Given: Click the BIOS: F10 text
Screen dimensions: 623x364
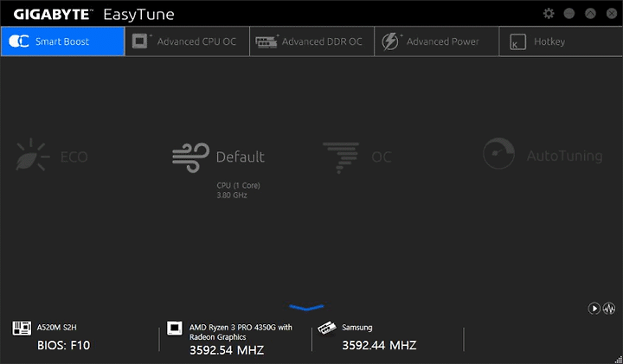Looking at the screenshot, I should pyautogui.click(x=63, y=345).
